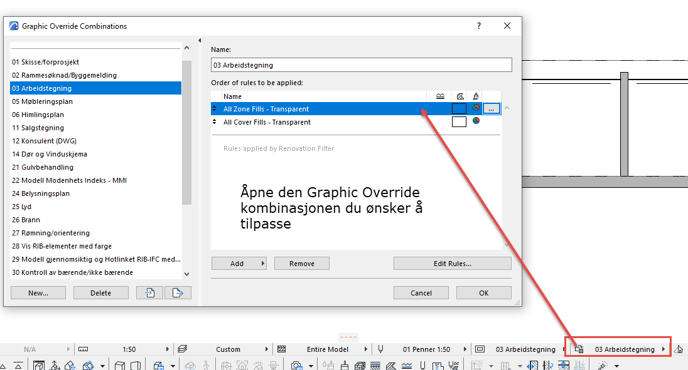Select 25 Lyd combination
This screenshot has width=688, height=370.
(x=96, y=207)
